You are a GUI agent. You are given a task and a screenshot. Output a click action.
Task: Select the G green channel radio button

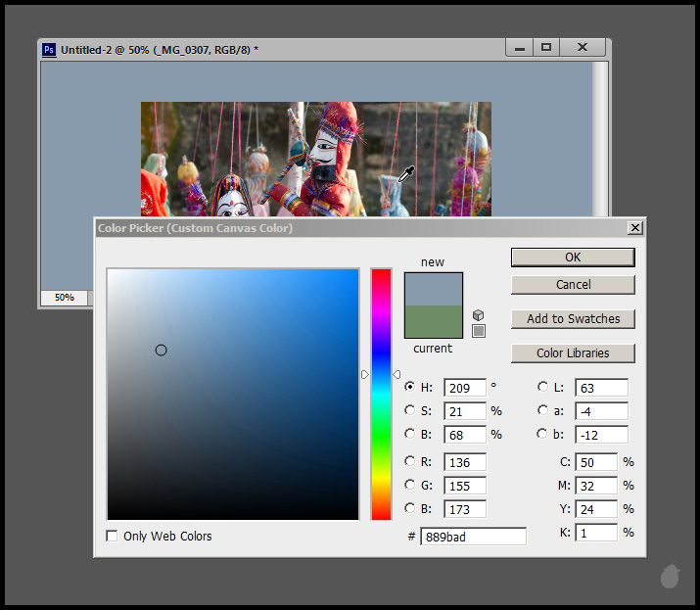(409, 485)
